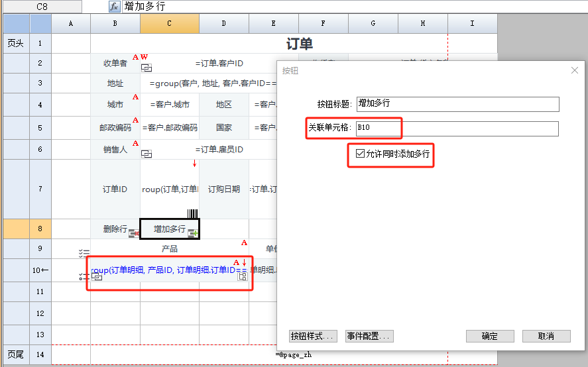
Task: Click the widget icon in the =订单.雇员ID cell
Action: [147, 154]
